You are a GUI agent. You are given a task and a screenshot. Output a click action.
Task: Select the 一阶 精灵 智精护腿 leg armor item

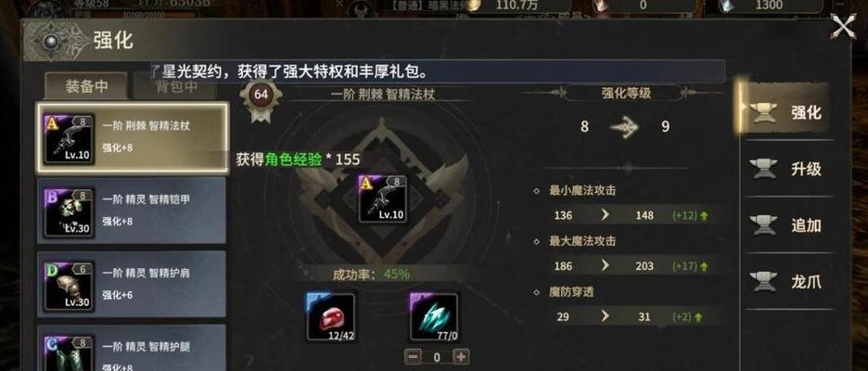click(132, 348)
